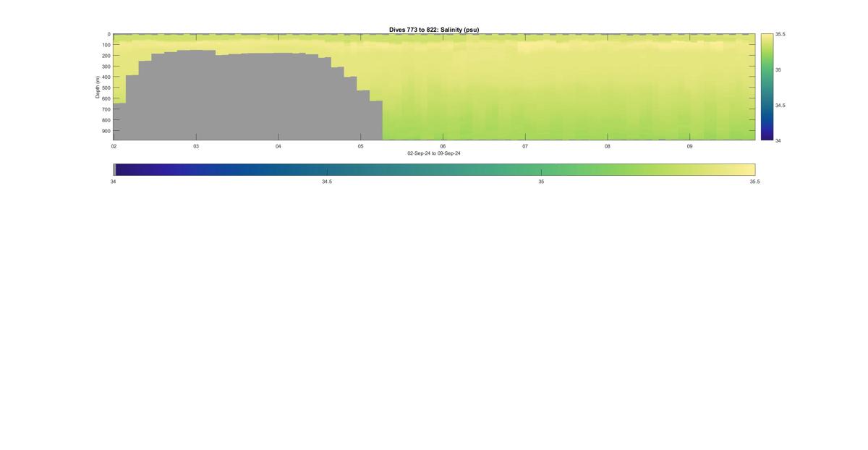Select the "Depth (m)" y-axis label

coord(97,87)
